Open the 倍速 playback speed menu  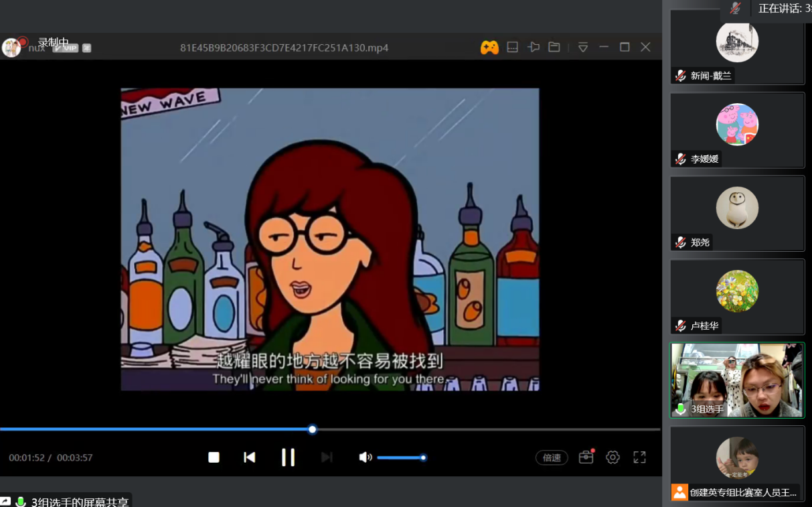click(552, 457)
